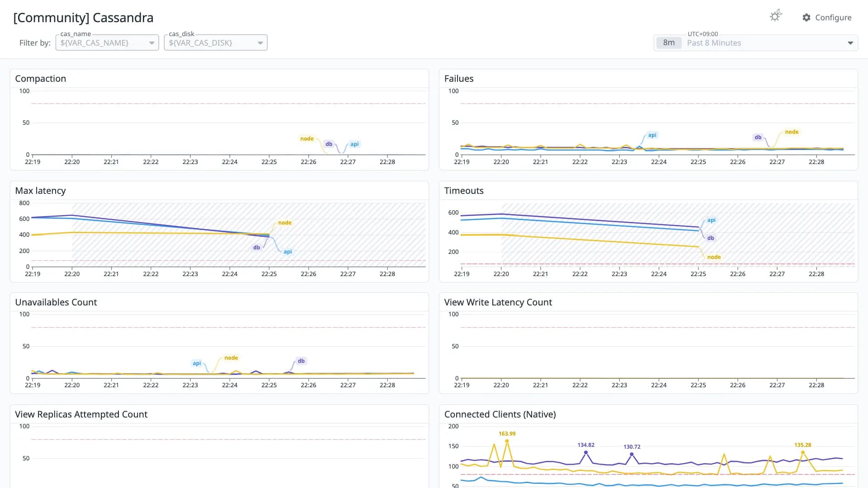Click the 130.72 peak marker in Connected Clients
Viewport: 868px width, 488px height.
tap(632, 454)
